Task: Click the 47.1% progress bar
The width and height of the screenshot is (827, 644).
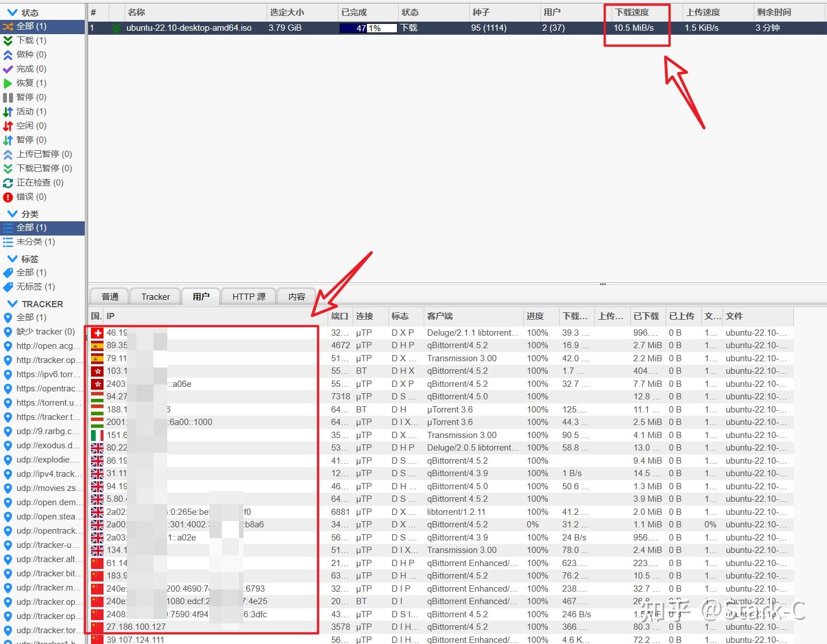Action: click(367, 27)
